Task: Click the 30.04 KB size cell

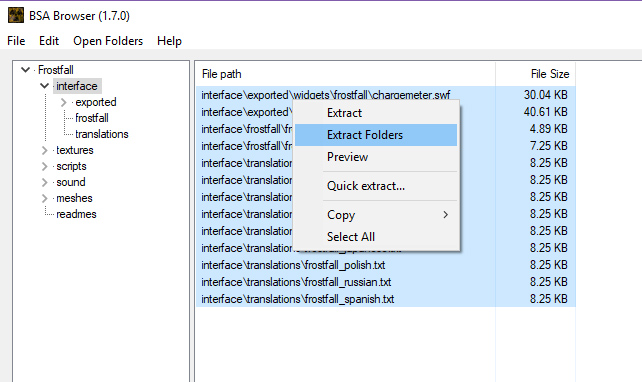Action: point(545,95)
